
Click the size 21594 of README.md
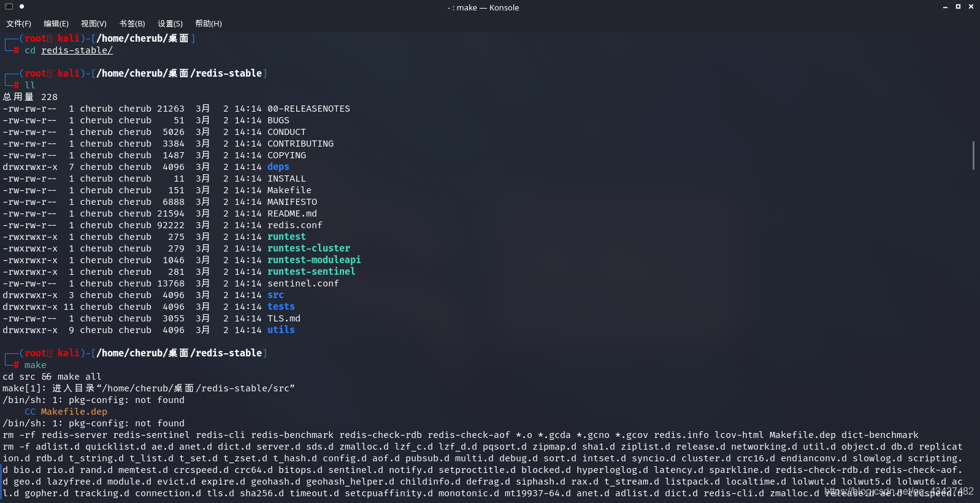170,213
